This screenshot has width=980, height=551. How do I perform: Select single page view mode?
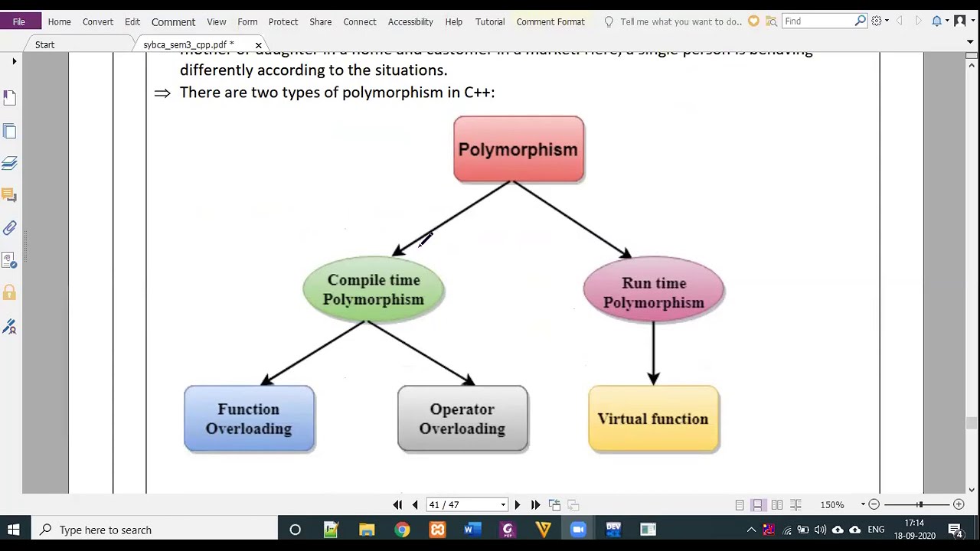740,505
